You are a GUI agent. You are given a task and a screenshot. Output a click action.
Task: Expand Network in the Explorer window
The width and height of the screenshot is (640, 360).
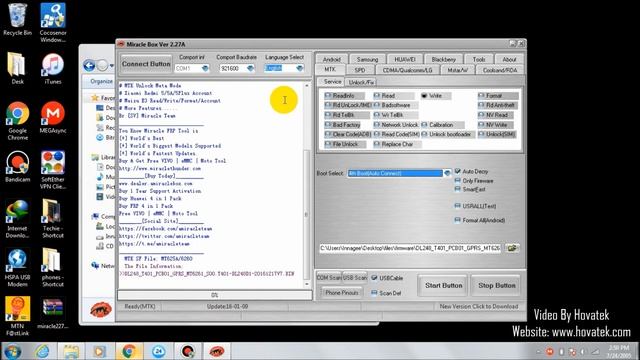[x=103, y=266]
